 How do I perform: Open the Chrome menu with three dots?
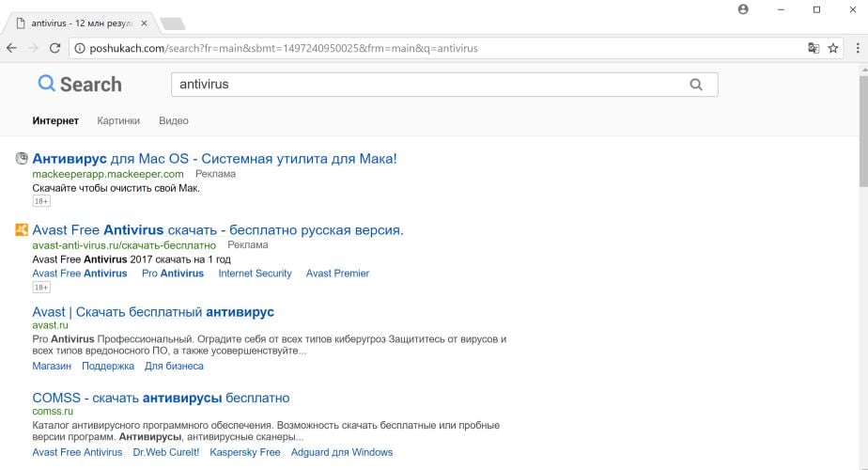(x=856, y=48)
